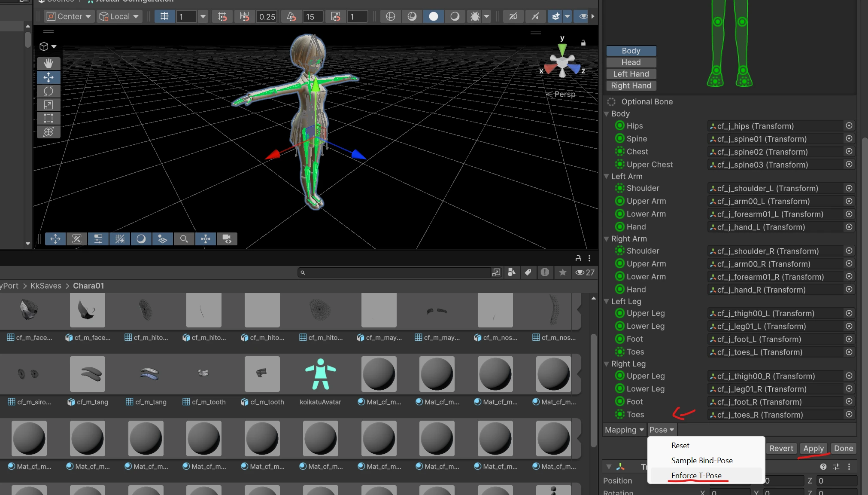
Task: Click the rotation snap angle icon
Action: point(291,16)
